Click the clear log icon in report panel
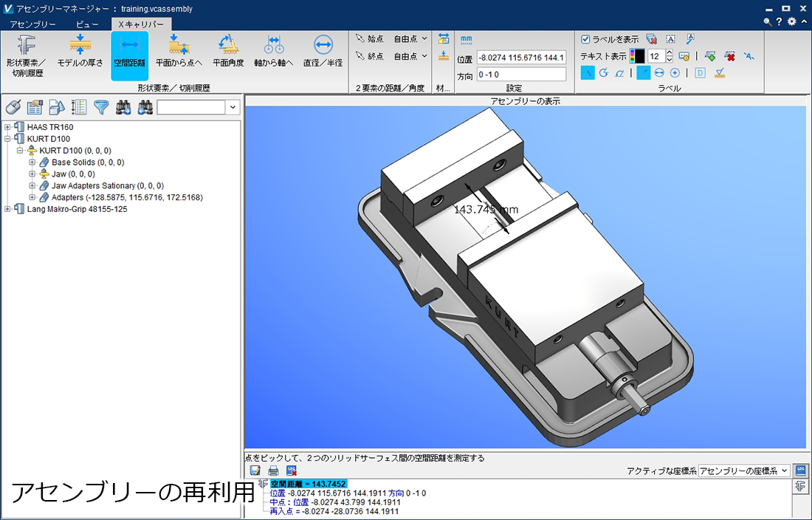Image resolution: width=812 pixels, height=520 pixels. [x=292, y=471]
